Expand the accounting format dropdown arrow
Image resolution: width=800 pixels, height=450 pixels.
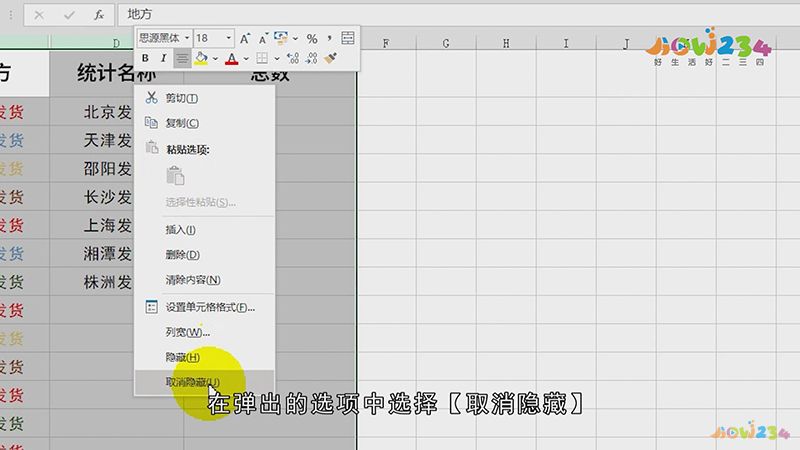tap(295, 38)
